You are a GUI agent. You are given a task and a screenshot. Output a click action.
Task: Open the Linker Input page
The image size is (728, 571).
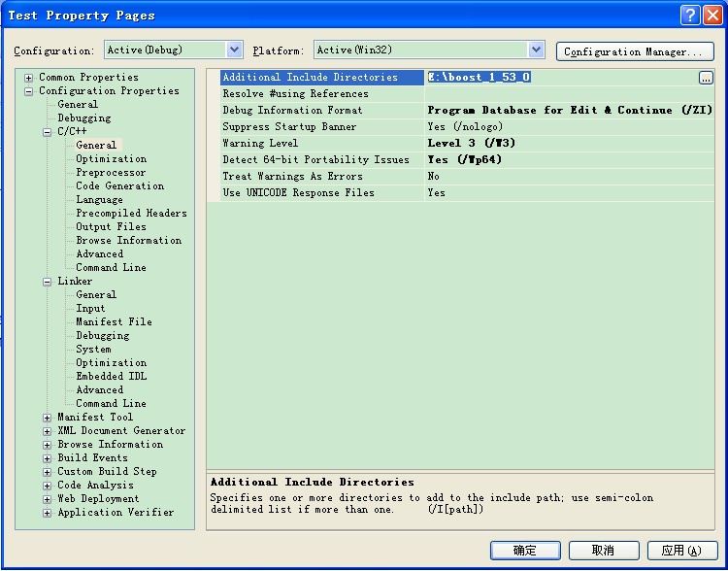(90, 309)
